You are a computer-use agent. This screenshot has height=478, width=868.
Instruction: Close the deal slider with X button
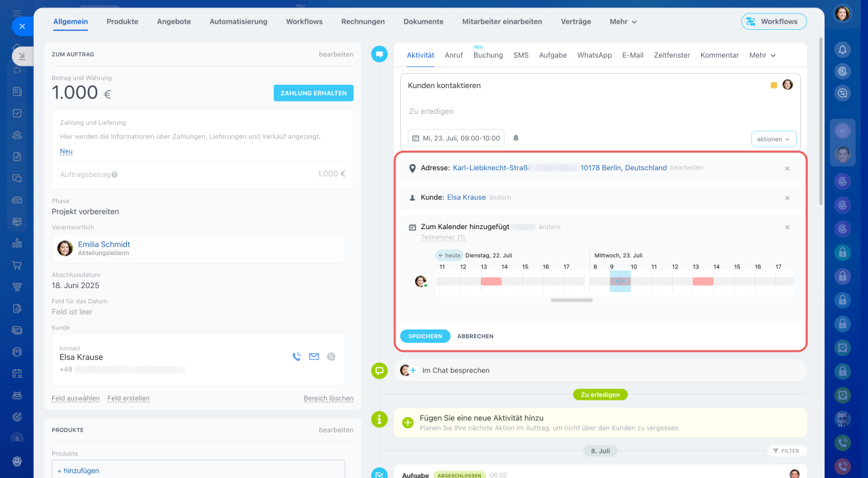pos(22,26)
